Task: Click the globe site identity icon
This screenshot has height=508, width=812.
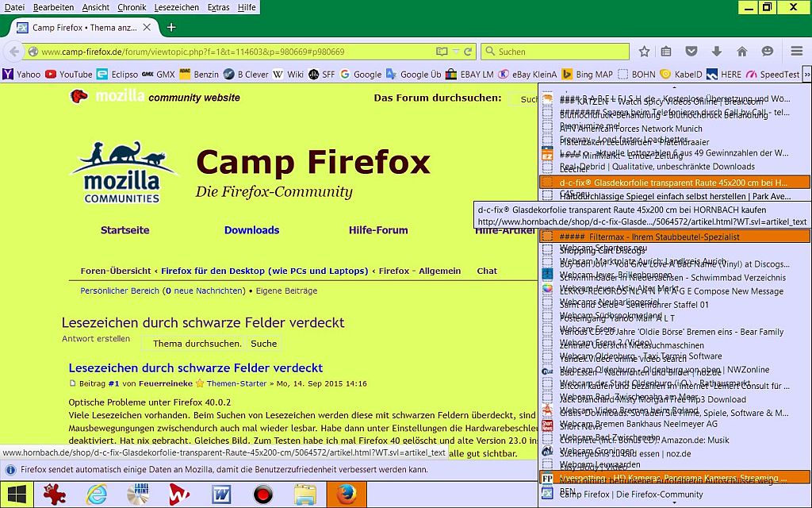Action: [33, 52]
